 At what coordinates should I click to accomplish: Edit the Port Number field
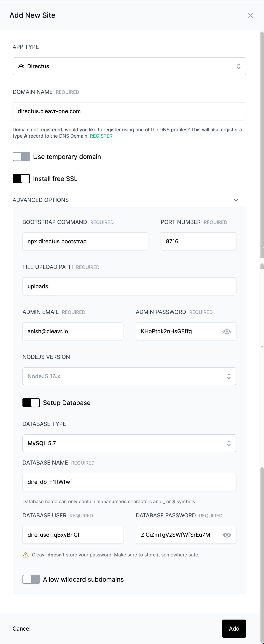198,241
